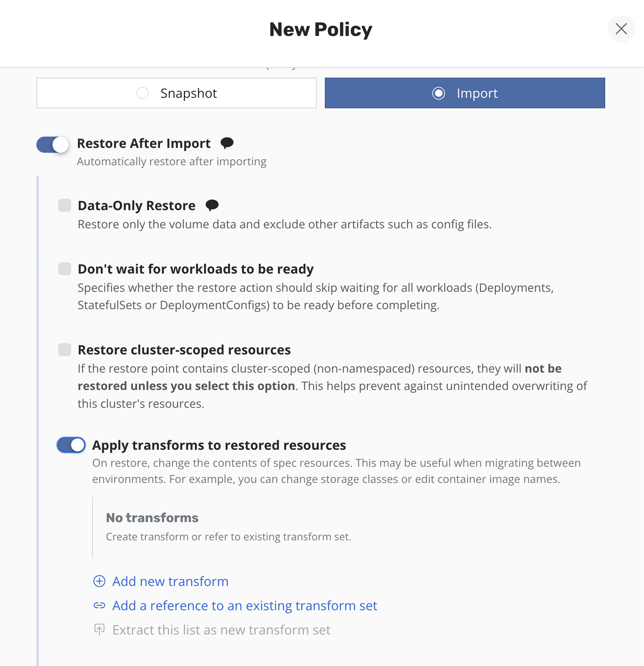Image resolution: width=644 pixels, height=666 pixels.
Task: Check the Data-Only Restore checkbox
Action: (x=65, y=205)
